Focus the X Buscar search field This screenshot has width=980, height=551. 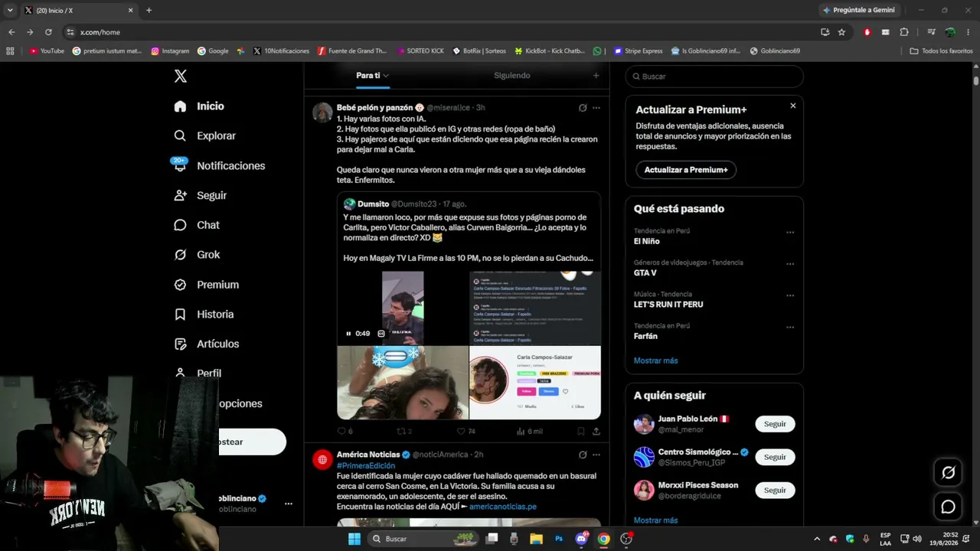714,77
